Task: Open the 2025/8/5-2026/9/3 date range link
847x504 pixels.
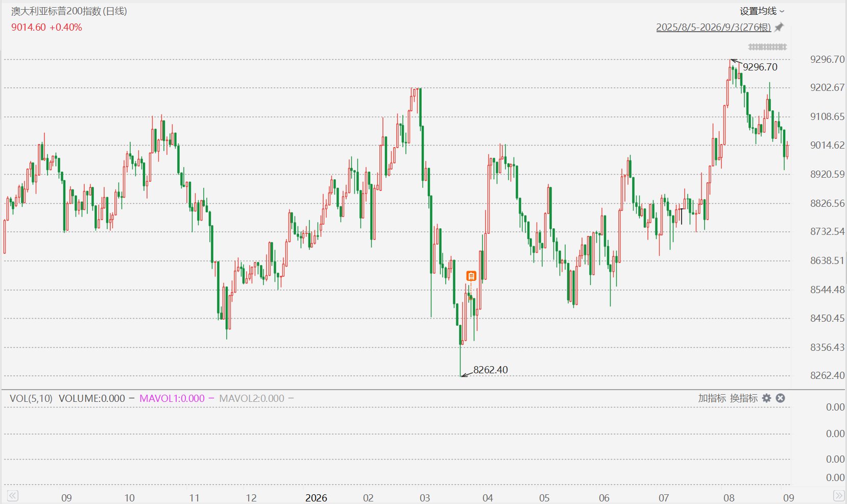Action: pyautogui.click(x=713, y=28)
